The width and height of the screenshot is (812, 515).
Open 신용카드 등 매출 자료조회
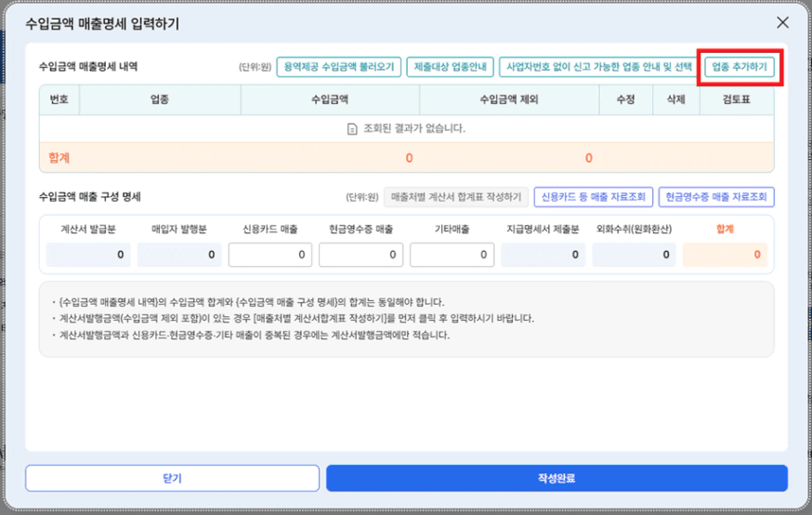593,197
